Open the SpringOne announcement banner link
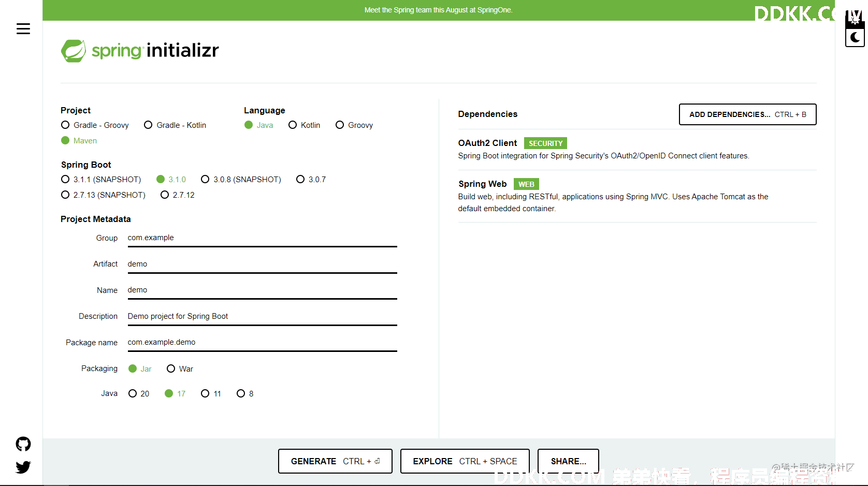Screen dimensions: 868x486 (x=438, y=10)
